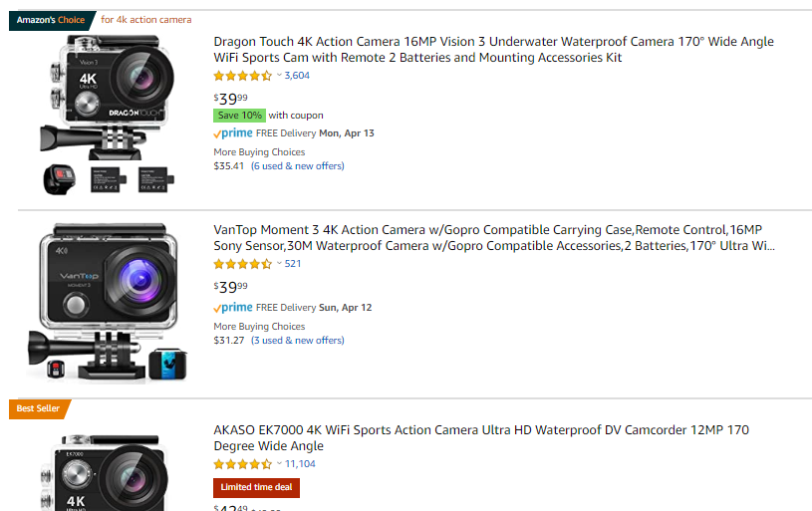Open VanTop Moment 3 4K Action Camera title
This screenshot has height=511, width=812.
pyautogui.click(x=494, y=238)
